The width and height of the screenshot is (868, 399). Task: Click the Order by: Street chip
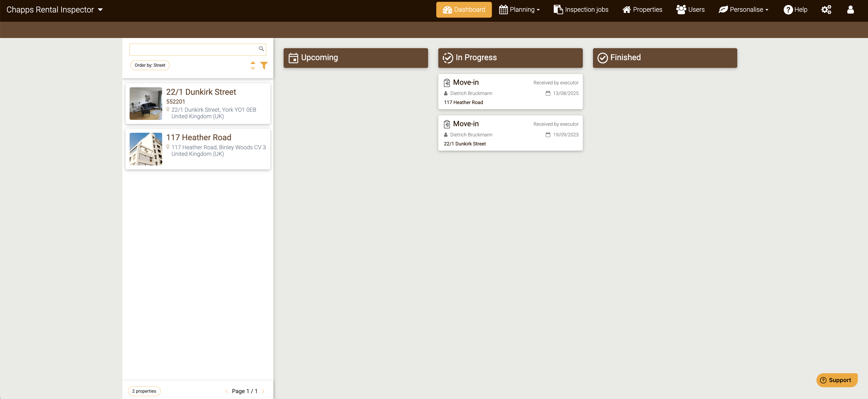150,65
